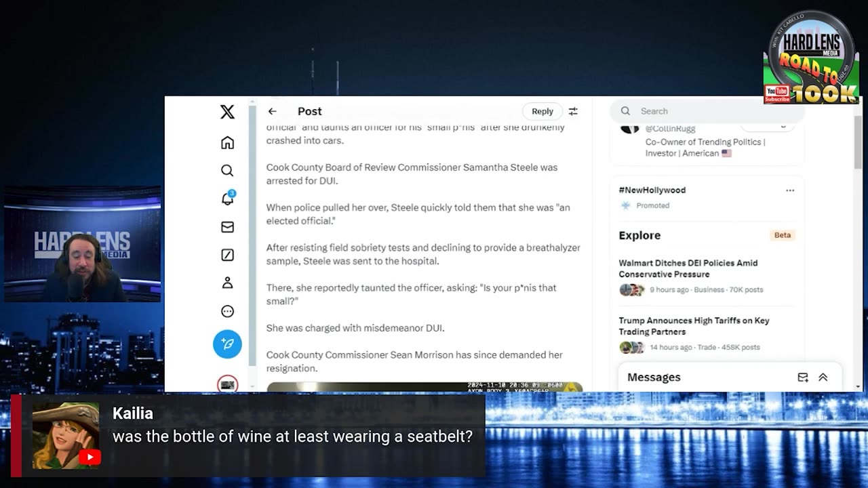Open the Notifications bell icon

point(228,198)
